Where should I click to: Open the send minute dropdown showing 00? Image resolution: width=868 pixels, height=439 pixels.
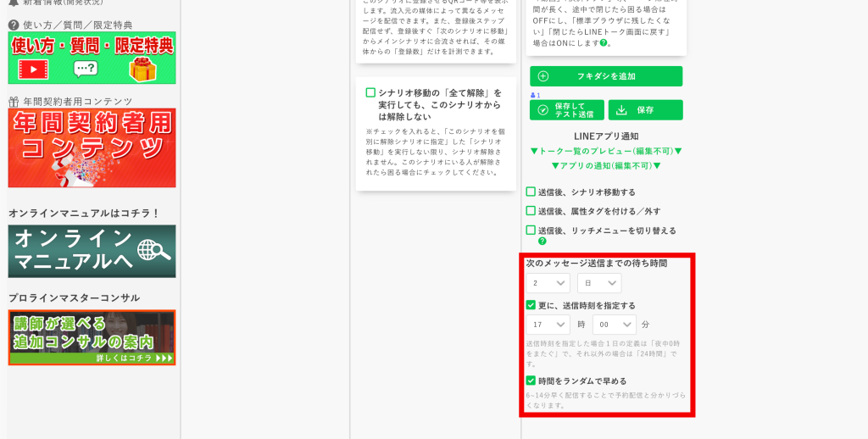[x=615, y=325]
